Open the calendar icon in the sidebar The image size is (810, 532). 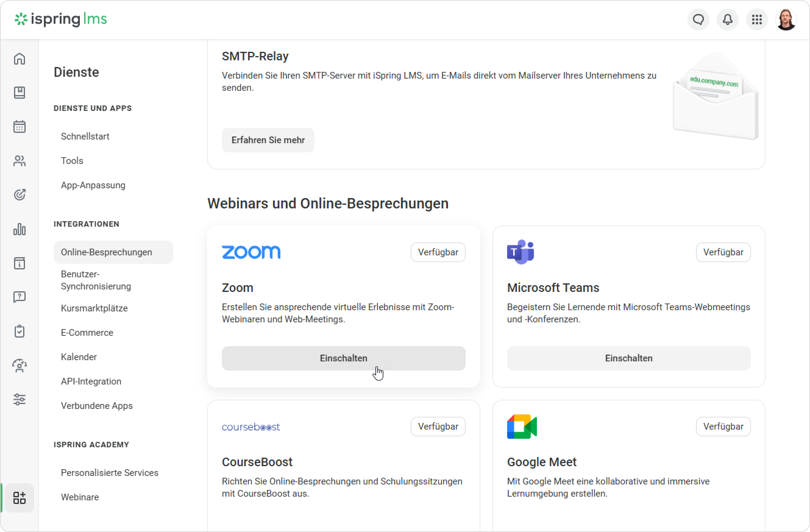(x=20, y=127)
